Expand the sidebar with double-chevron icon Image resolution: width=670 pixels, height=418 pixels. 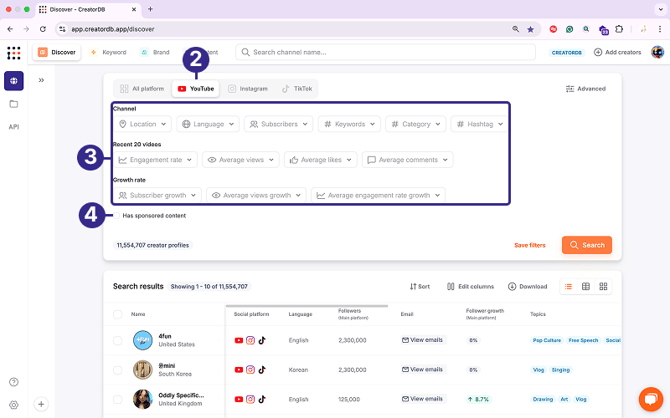point(41,80)
